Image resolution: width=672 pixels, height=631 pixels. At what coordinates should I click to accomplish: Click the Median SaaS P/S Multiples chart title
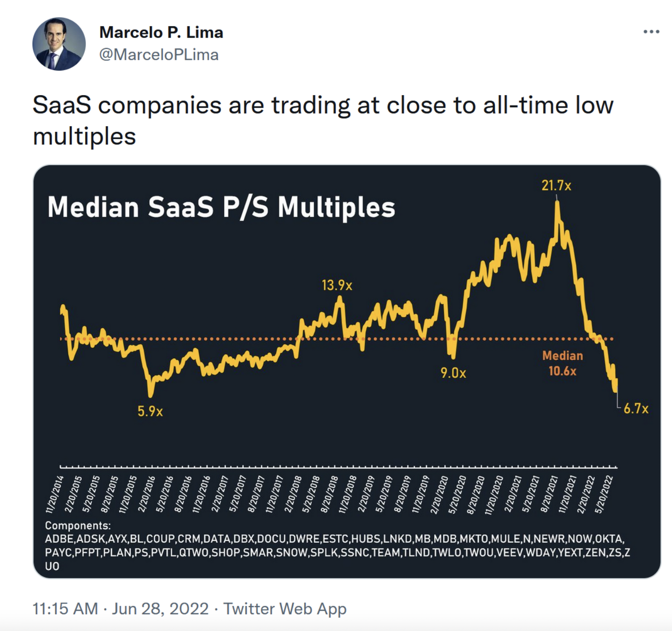[x=221, y=207]
